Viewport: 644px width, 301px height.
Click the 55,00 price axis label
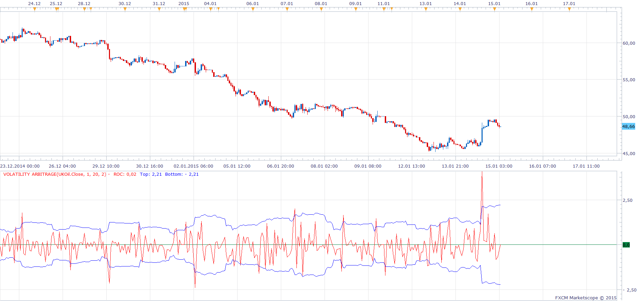point(629,80)
